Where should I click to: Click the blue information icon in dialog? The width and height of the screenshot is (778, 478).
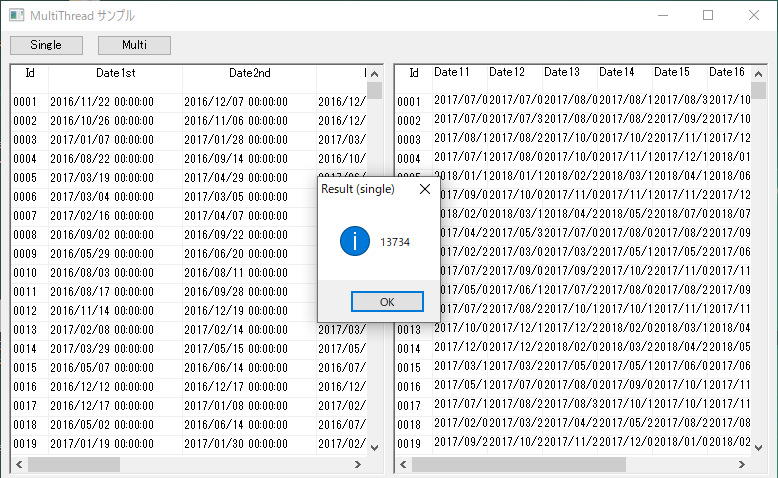point(355,241)
